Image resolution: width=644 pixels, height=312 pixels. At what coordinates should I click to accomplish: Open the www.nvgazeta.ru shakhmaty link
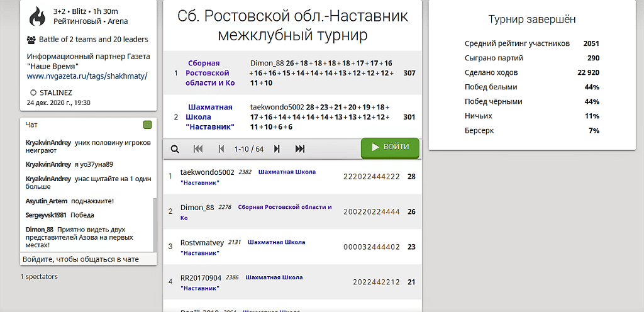pyautogui.click(x=87, y=76)
